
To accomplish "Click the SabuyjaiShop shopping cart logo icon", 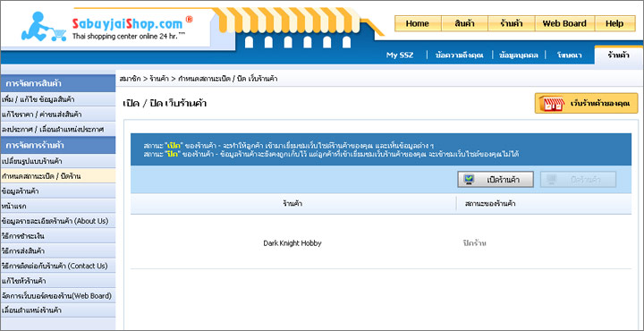I will click(x=44, y=27).
